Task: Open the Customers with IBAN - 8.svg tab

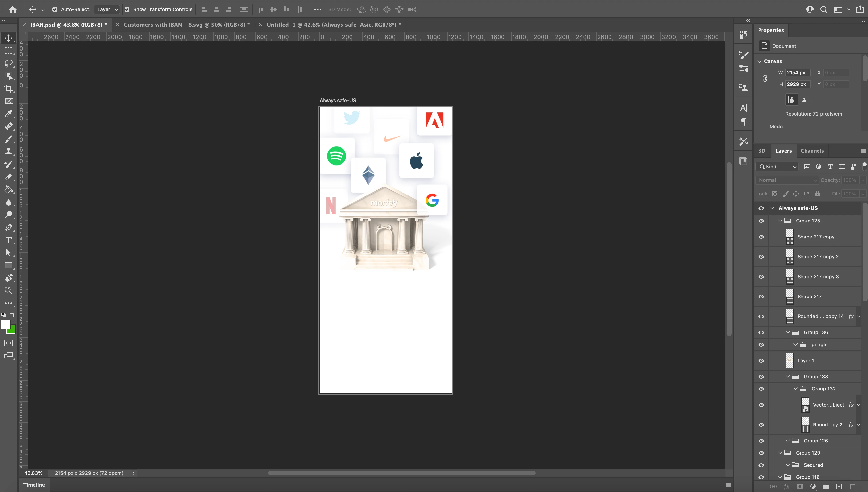Action: 186,25
